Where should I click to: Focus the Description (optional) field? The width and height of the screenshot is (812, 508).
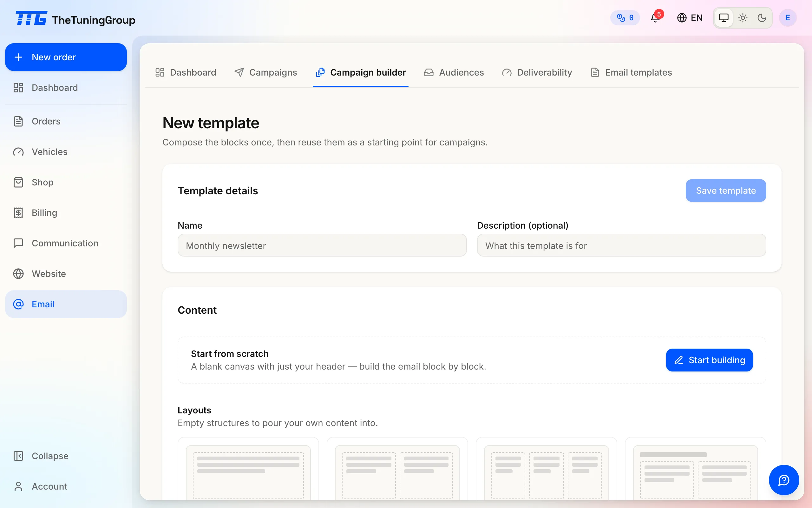(x=621, y=245)
